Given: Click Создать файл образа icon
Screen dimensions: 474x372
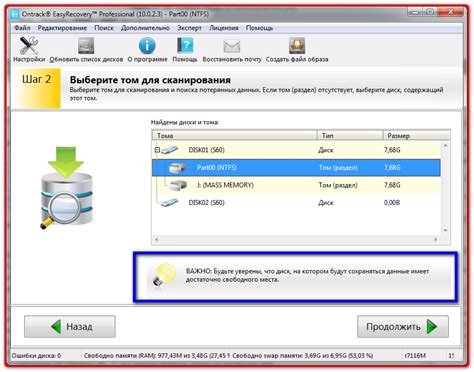Looking at the screenshot, I should pos(297,46).
